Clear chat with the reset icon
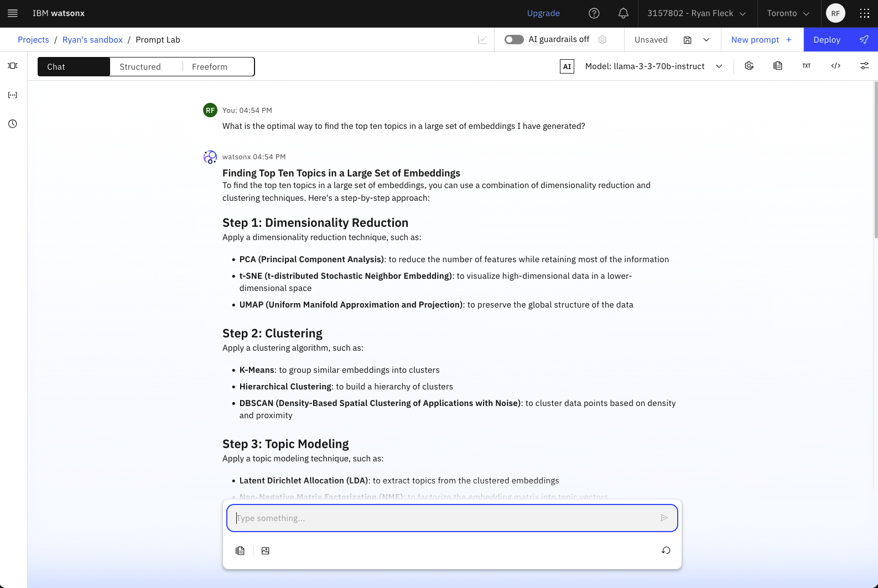Screen dimensions: 878x588 tap(666, 550)
